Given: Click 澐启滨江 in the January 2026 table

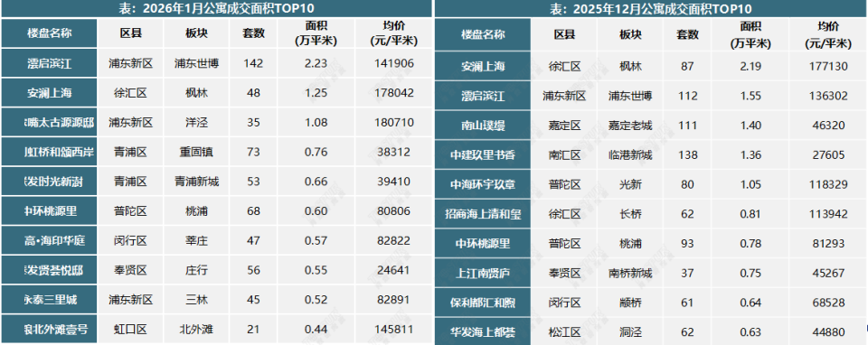Looking at the screenshot, I should [49, 63].
